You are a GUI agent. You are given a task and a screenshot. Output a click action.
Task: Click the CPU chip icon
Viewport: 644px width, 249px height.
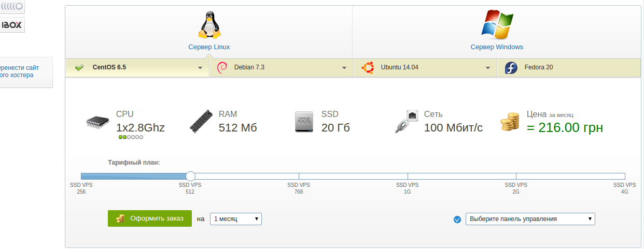click(98, 122)
